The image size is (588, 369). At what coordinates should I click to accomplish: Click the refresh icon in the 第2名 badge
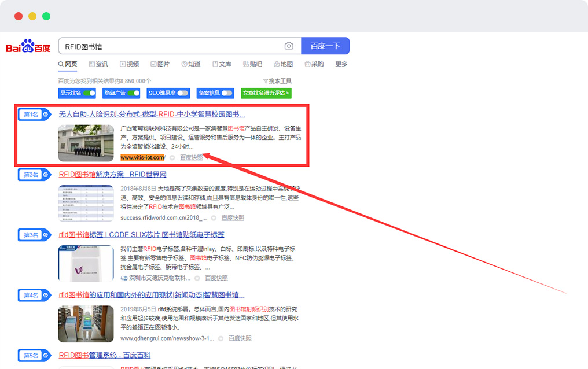click(46, 175)
